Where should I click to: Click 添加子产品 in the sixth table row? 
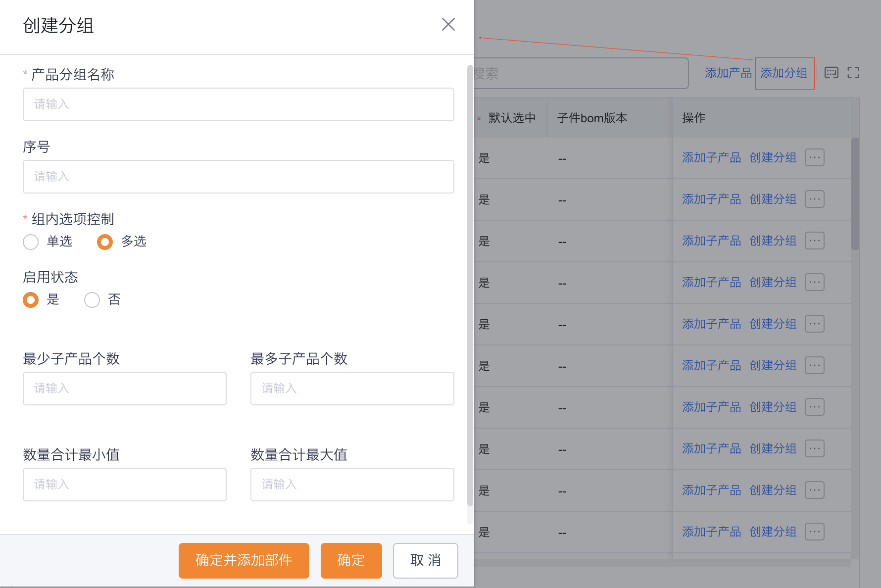711,366
